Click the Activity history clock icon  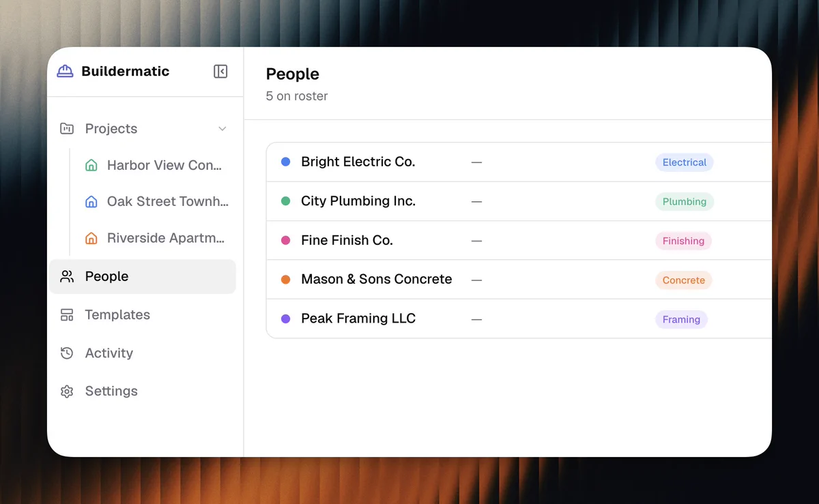click(x=67, y=353)
